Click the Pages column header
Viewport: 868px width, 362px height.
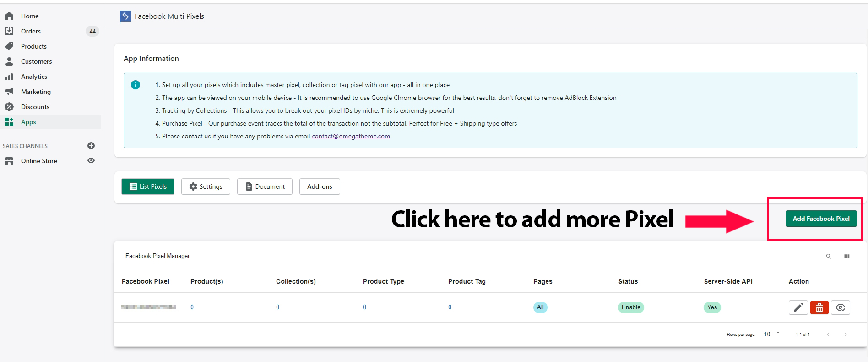pos(543,281)
